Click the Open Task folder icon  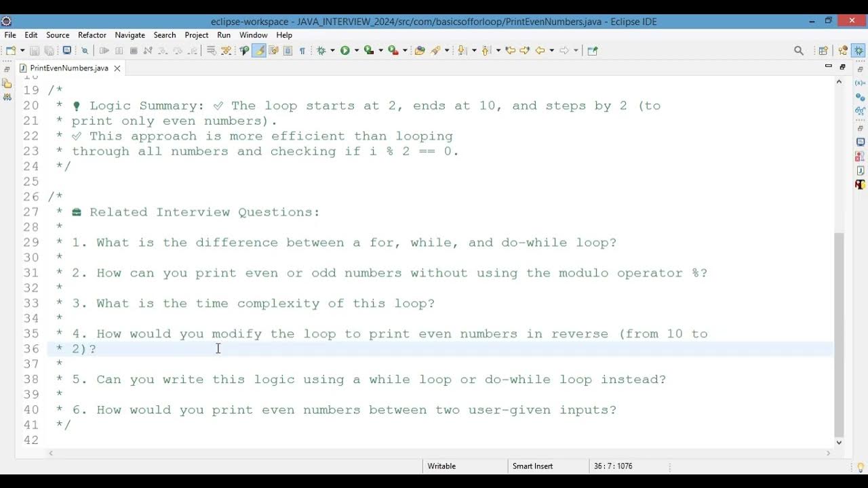(420, 50)
